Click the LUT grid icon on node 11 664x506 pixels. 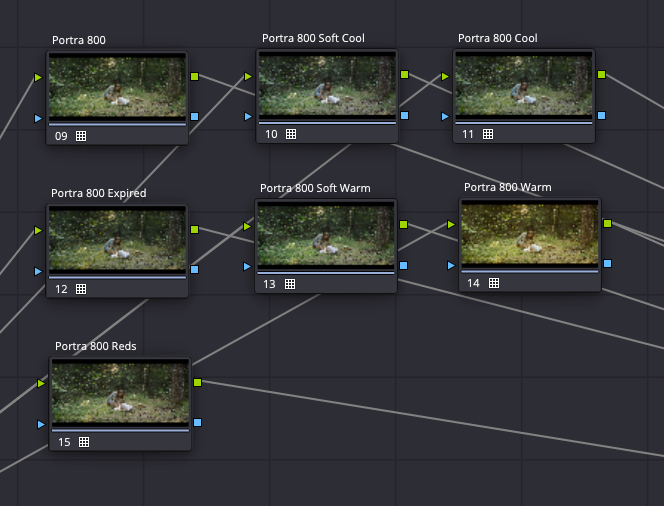click(x=488, y=134)
